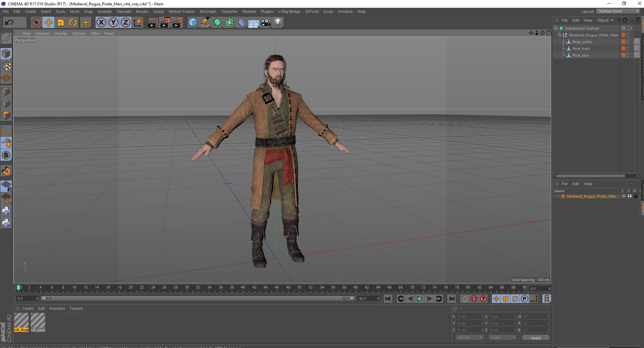Go to end of animation
The image size is (644, 348).
pos(451,299)
